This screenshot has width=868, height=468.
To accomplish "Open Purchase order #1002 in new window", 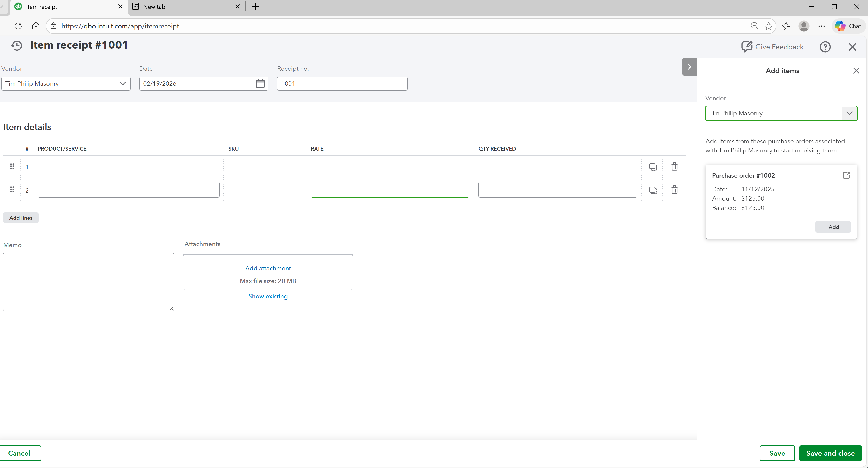I will [x=846, y=175].
